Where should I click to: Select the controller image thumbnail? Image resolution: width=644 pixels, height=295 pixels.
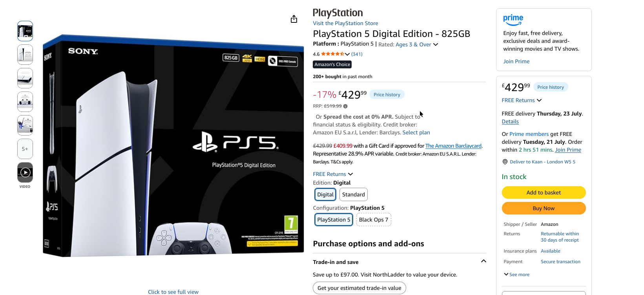tap(25, 102)
